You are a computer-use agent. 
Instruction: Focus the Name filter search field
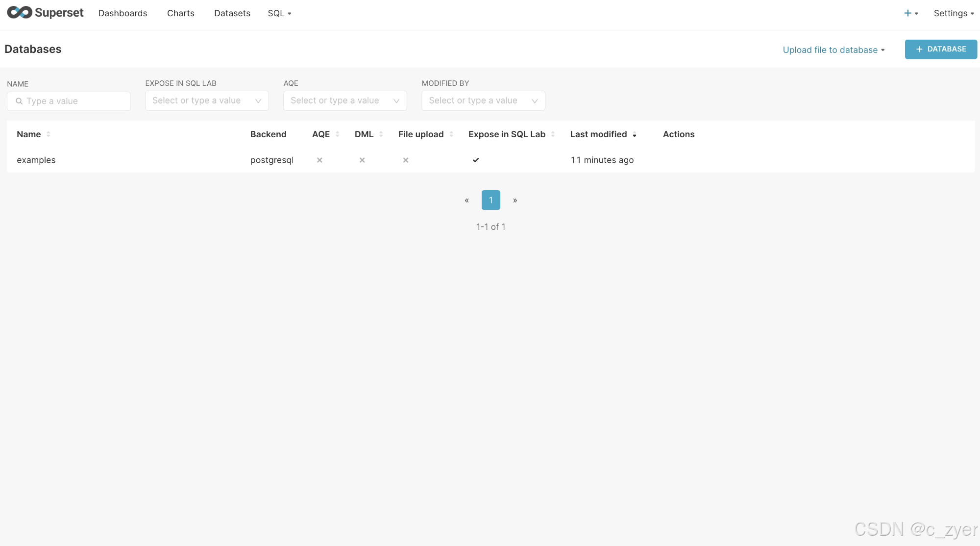coord(69,101)
